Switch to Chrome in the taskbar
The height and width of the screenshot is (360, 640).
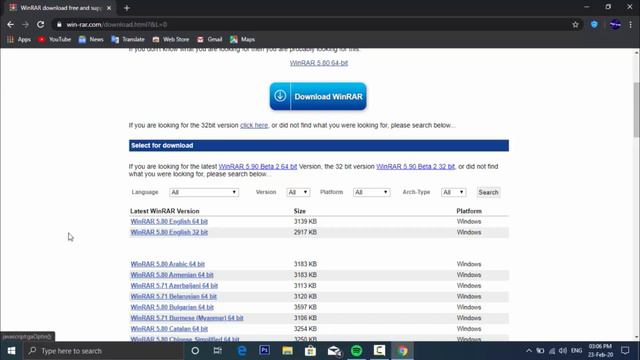403,351
